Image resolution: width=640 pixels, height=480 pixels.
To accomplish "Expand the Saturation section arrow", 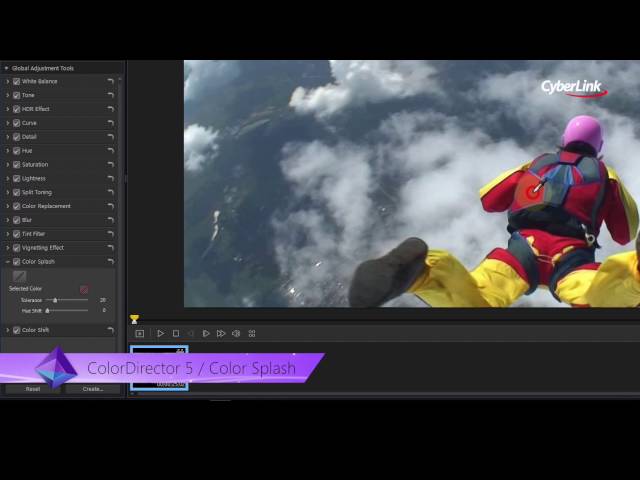I will pos(7,165).
